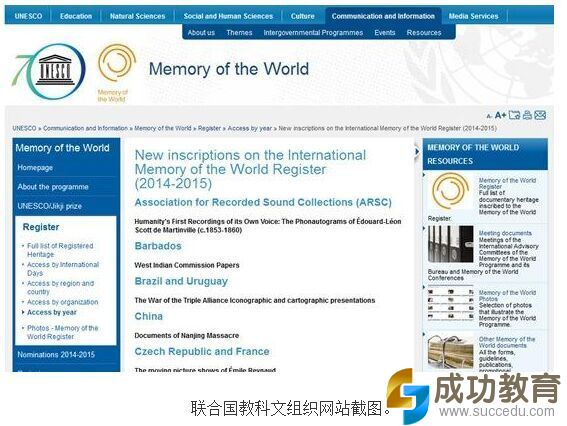Click Memory of the World breadcrumb
Viewport: 567px width, 426px height.
[x=163, y=128]
